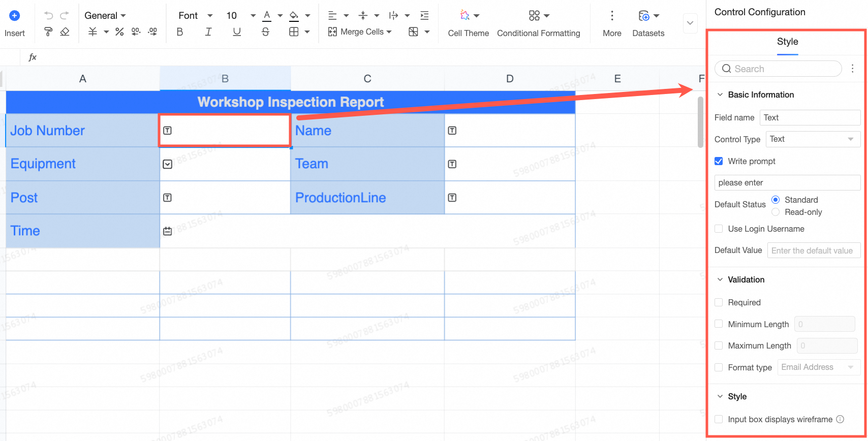Select column B header
The height and width of the screenshot is (441, 868).
pyautogui.click(x=225, y=79)
